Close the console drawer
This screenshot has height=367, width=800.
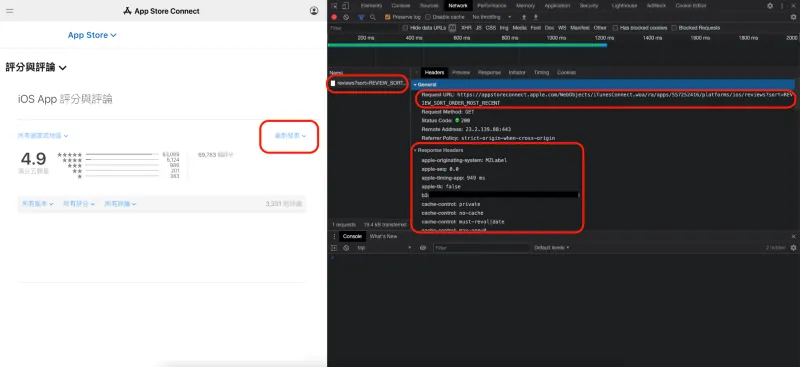tap(793, 236)
